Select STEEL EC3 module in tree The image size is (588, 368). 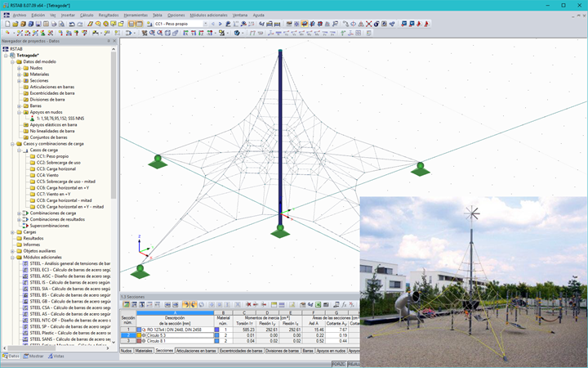(x=70, y=270)
